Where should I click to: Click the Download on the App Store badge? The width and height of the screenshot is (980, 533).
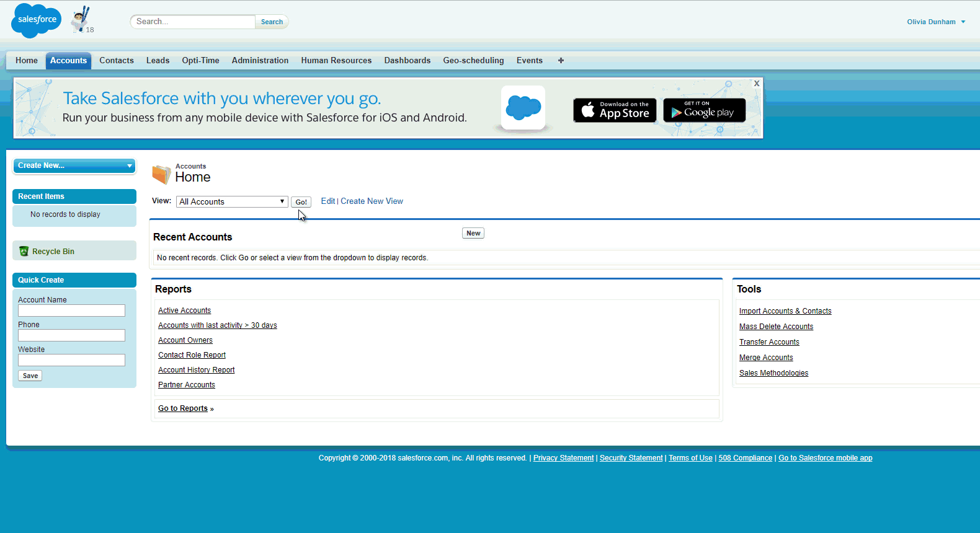(615, 110)
